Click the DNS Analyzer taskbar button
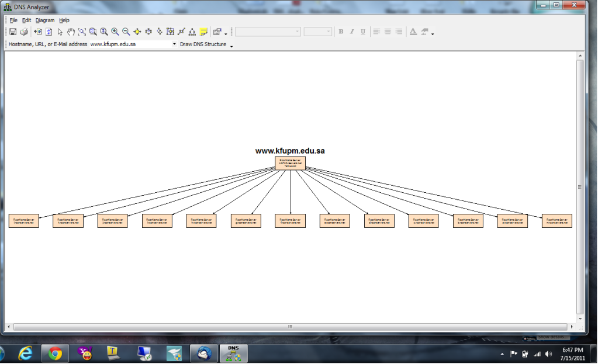Image resolution: width=598 pixels, height=364 pixels. [233, 354]
